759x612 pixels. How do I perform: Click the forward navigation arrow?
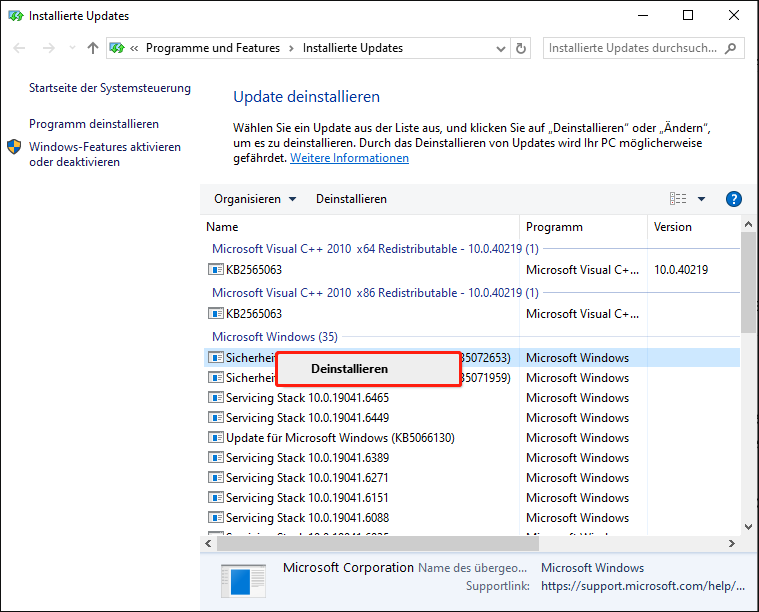pyautogui.click(x=47, y=48)
